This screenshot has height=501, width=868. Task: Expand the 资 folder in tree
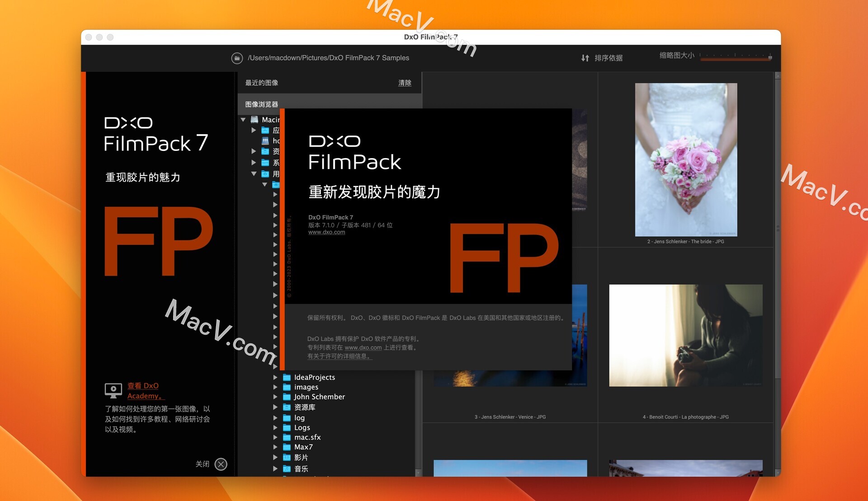click(254, 151)
